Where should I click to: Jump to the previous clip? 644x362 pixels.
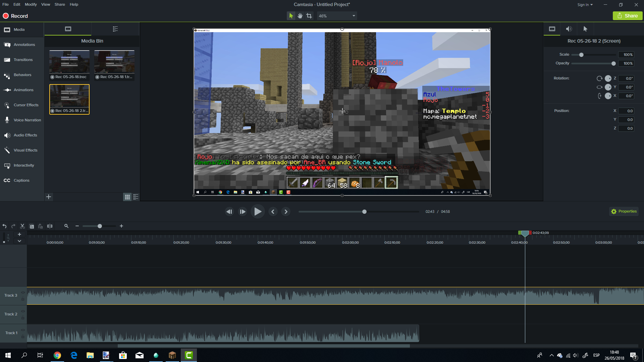coord(273,212)
